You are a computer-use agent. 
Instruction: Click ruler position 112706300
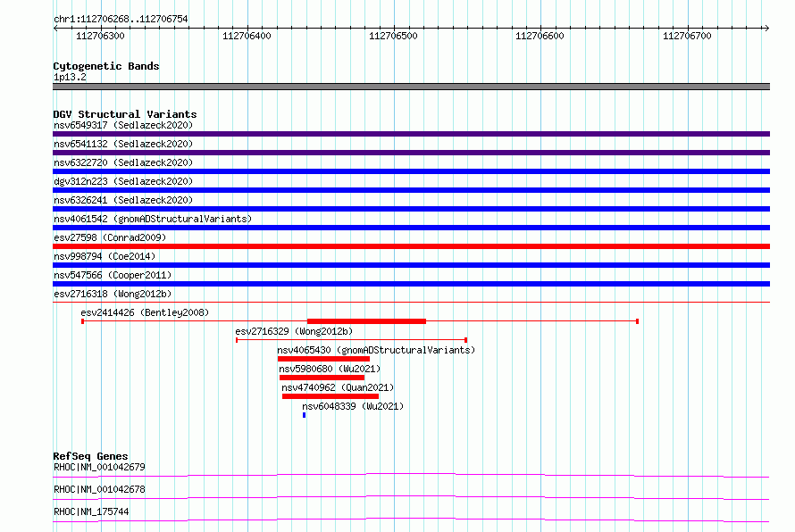(x=100, y=36)
